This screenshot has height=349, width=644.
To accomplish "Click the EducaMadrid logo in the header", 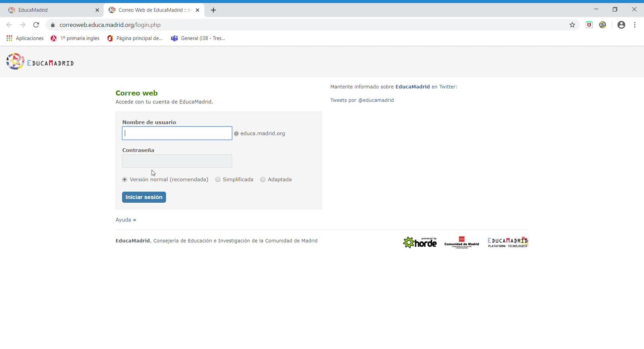I will (x=40, y=61).
